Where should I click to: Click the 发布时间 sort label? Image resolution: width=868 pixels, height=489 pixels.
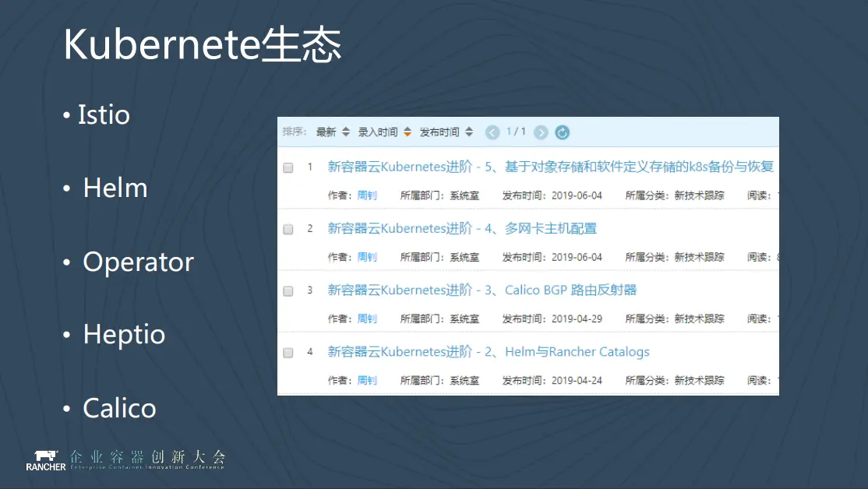(439, 132)
